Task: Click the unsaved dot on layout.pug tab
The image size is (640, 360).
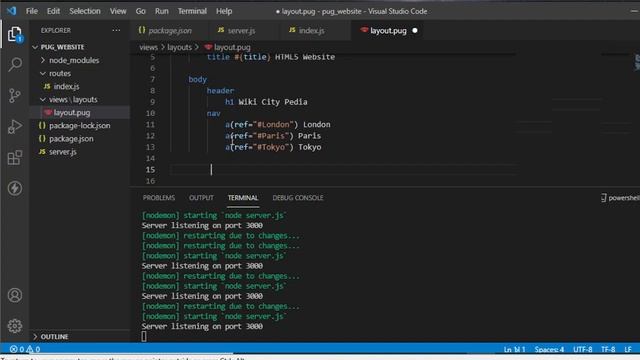Action: (x=415, y=31)
